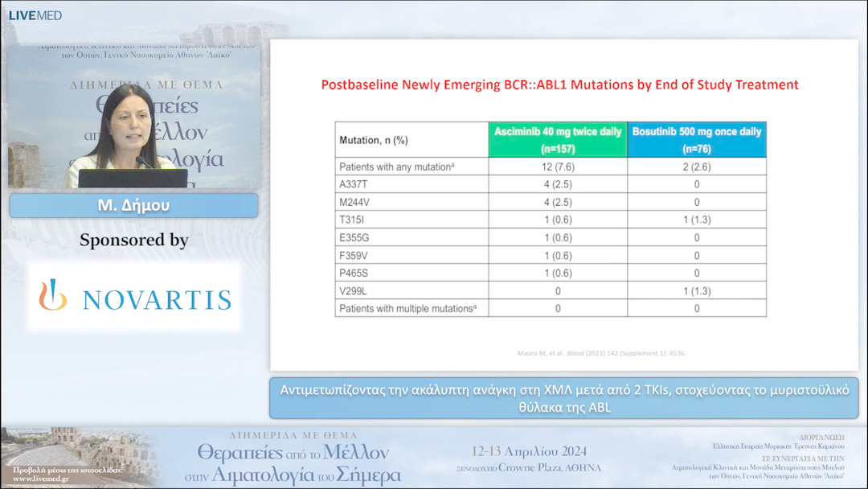
Task: Select the T315I mutation row label
Action: [355, 220]
